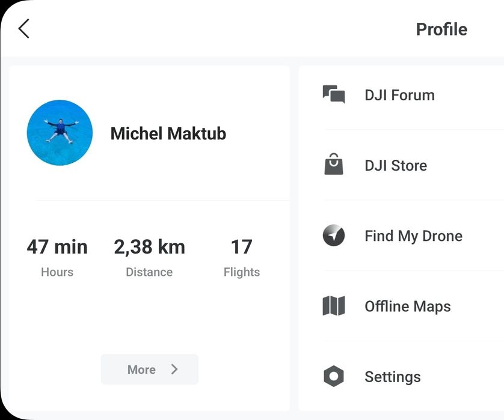This screenshot has width=504, height=420.
Task: Tap the Profile page title
Action: pos(441,29)
